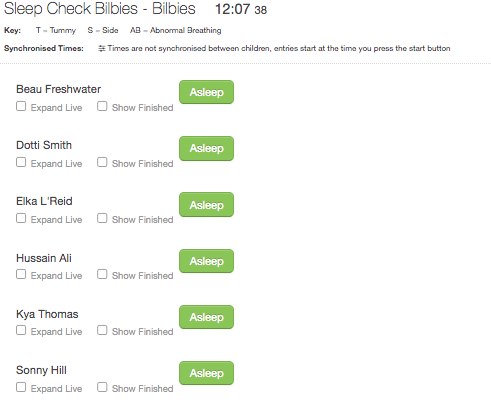Enable Show Finished for Sonny Hill
491x413 pixels.
coord(102,387)
